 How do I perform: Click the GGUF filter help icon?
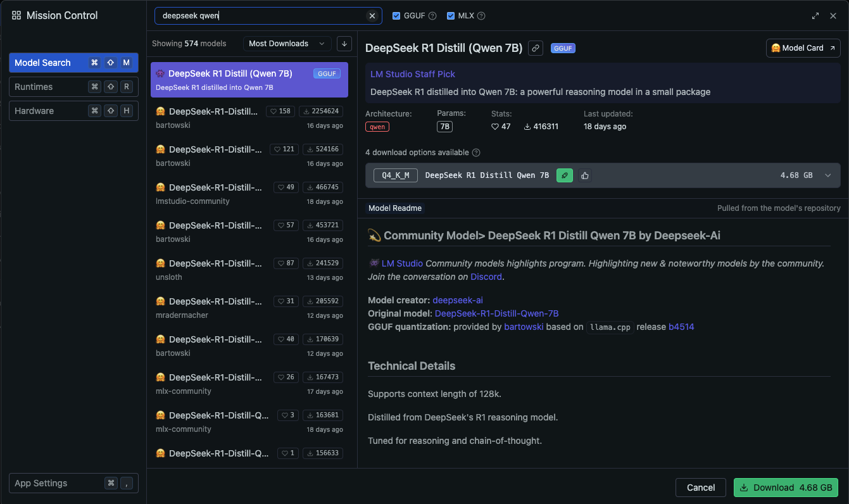(x=432, y=16)
